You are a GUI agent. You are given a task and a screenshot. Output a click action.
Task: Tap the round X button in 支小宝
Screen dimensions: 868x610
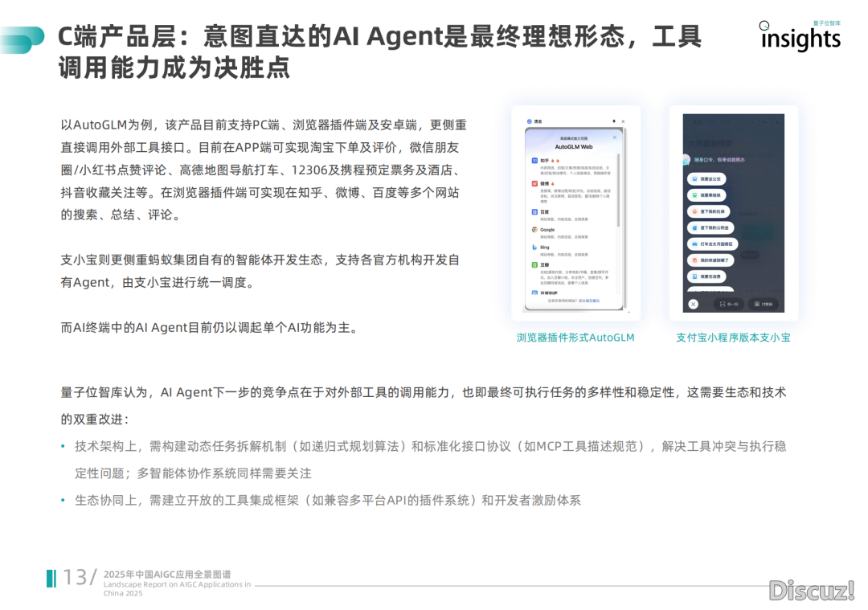click(694, 305)
